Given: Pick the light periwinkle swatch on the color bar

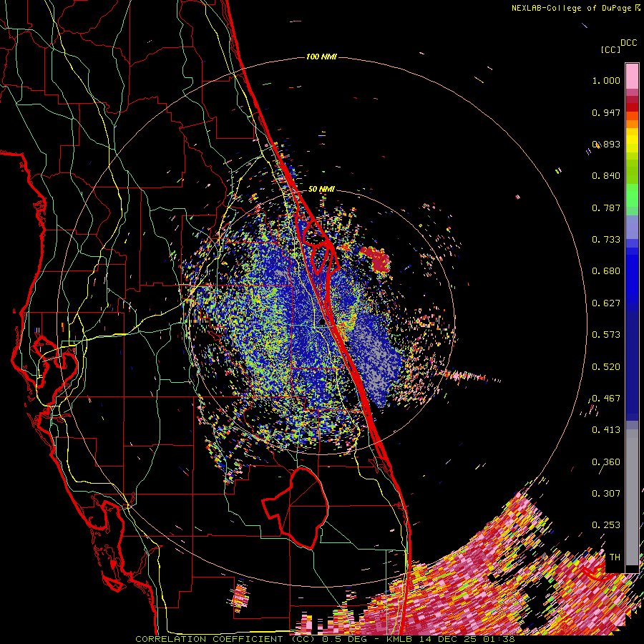Looking at the screenshot, I should (x=632, y=228).
